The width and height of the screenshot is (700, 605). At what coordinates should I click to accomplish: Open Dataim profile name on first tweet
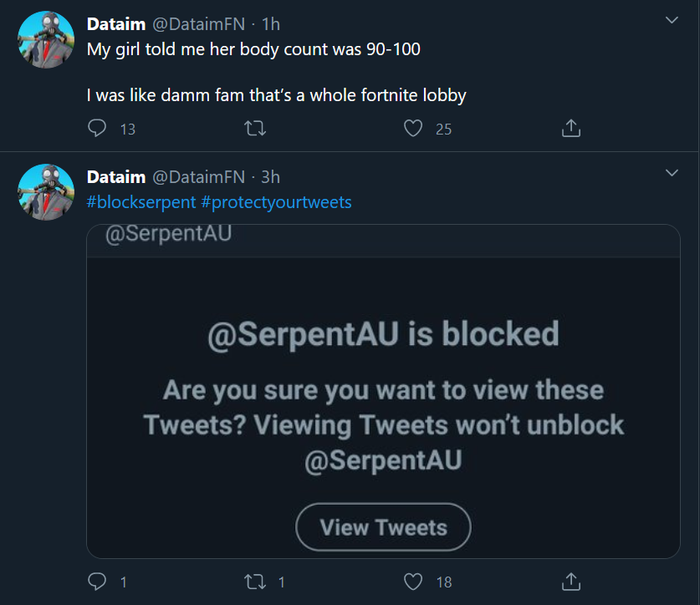pos(116,24)
